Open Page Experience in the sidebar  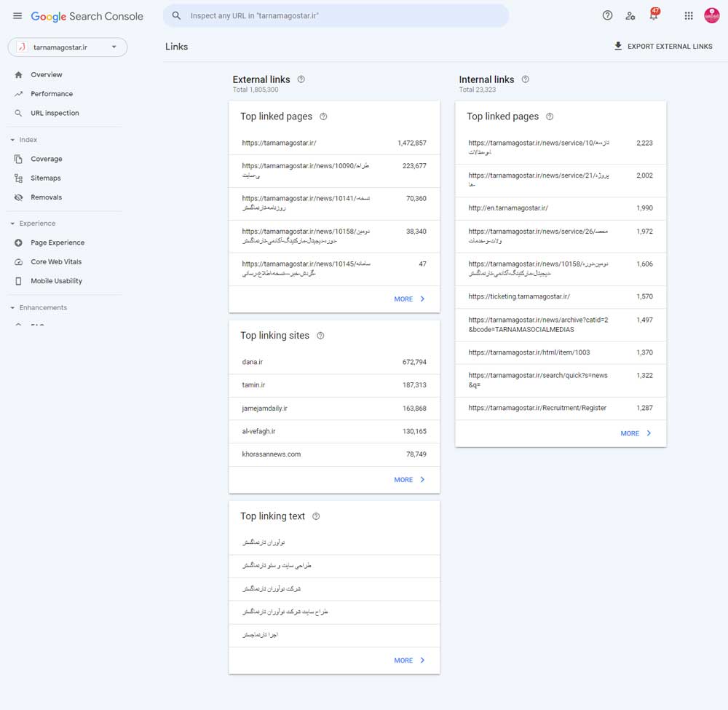tap(58, 243)
